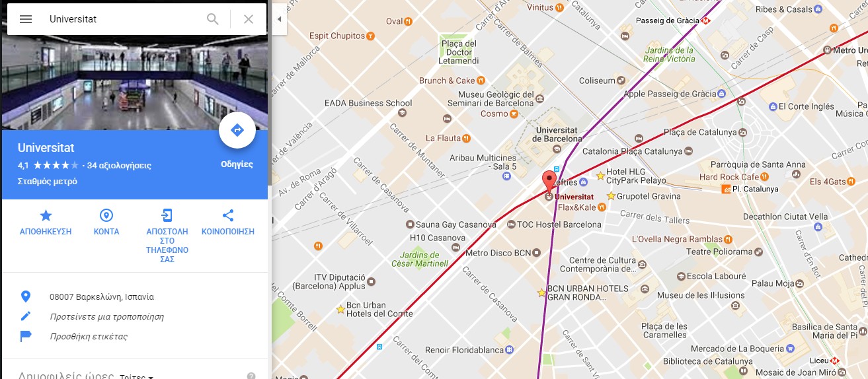Image resolution: width=868 pixels, height=379 pixels.
Task: Click the search magnifier icon
Action: (x=213, y=19)
